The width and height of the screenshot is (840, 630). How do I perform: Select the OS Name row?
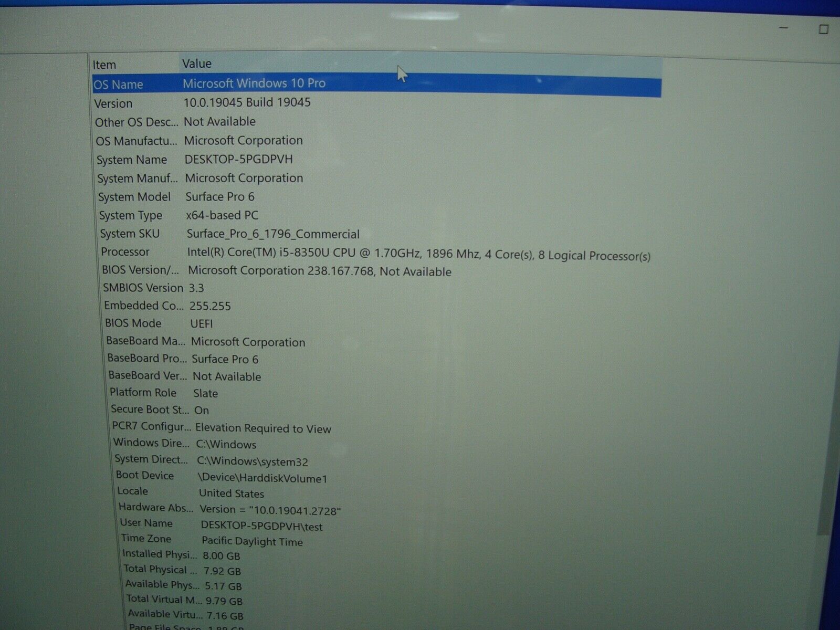[377, 84]
